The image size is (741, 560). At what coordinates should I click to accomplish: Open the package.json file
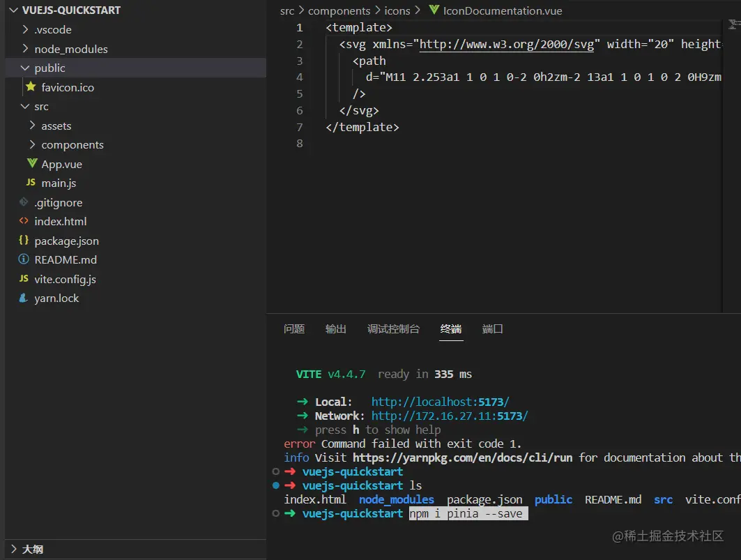coord(67,241)
